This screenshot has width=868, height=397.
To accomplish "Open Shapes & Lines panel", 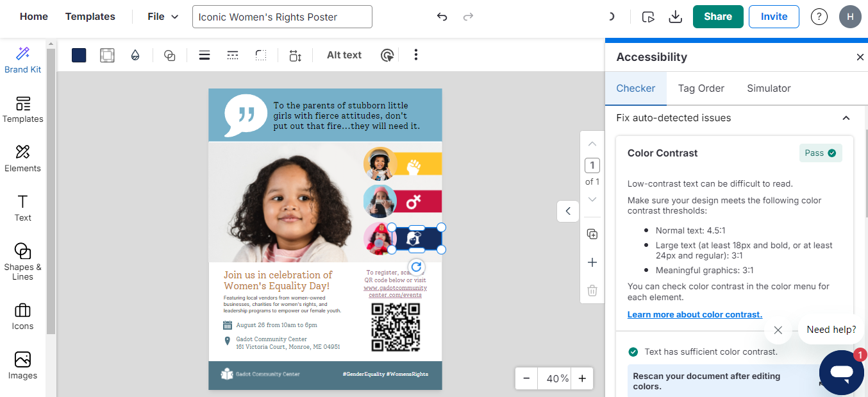I will (x=22, y=261).
